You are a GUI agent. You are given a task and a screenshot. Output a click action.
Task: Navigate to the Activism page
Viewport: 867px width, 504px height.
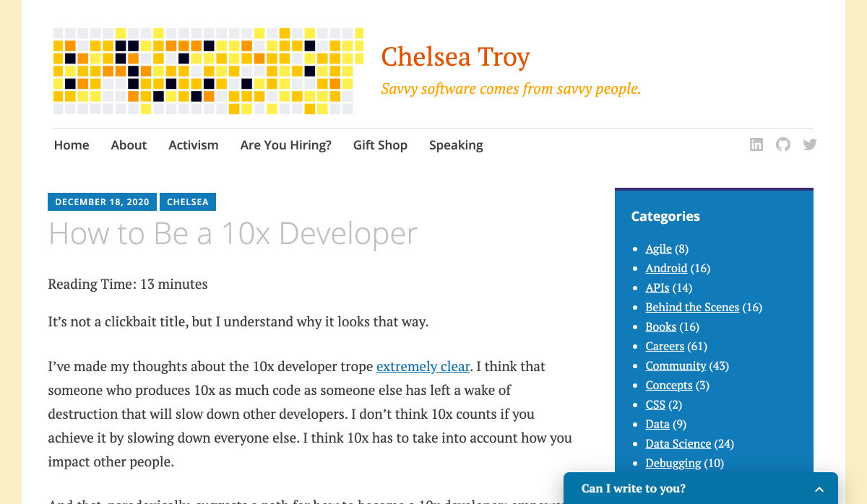(193, 145)
